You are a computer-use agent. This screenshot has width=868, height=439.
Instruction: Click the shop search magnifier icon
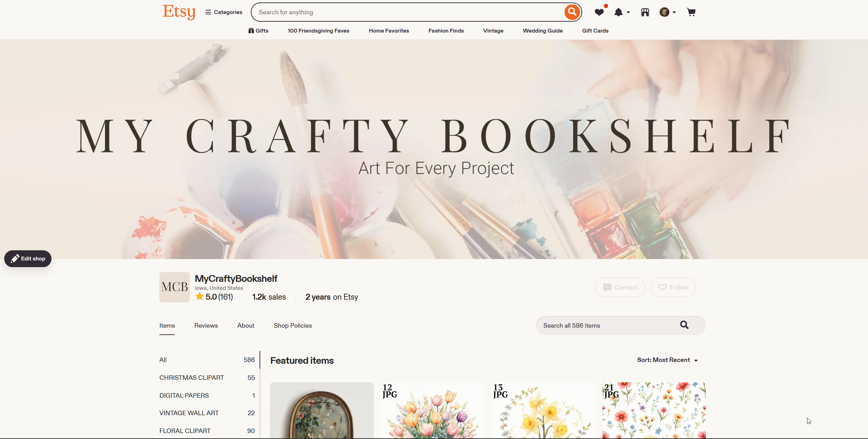pos(684,325)
